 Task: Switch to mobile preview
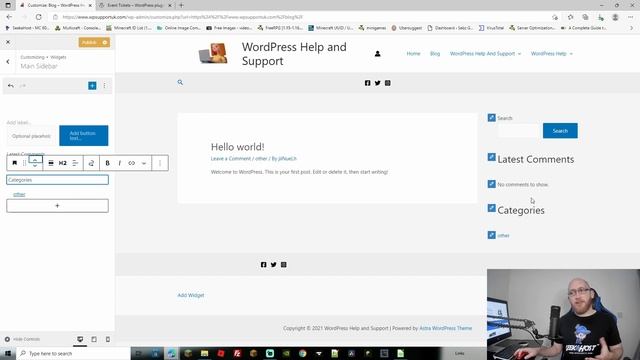coord(108,339)
